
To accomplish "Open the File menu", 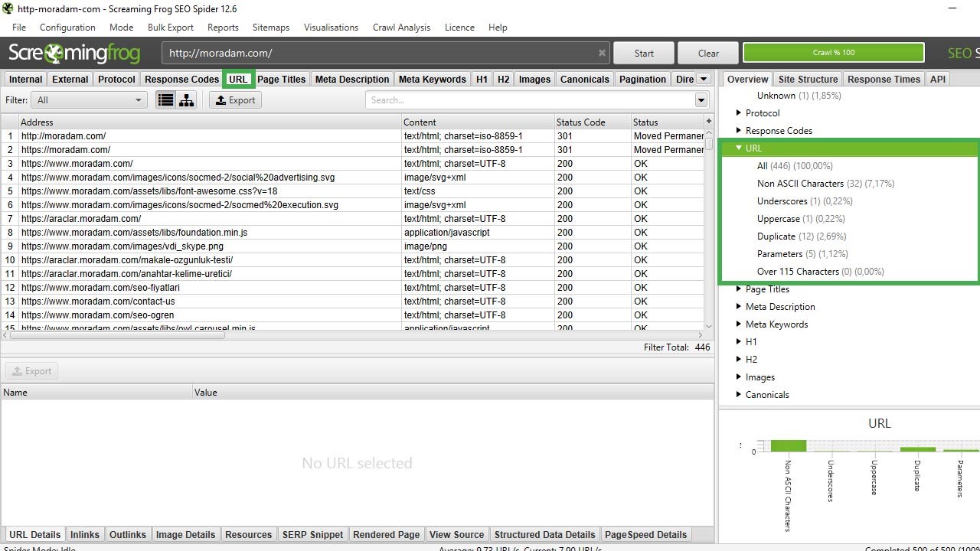I will coord(19,27).
